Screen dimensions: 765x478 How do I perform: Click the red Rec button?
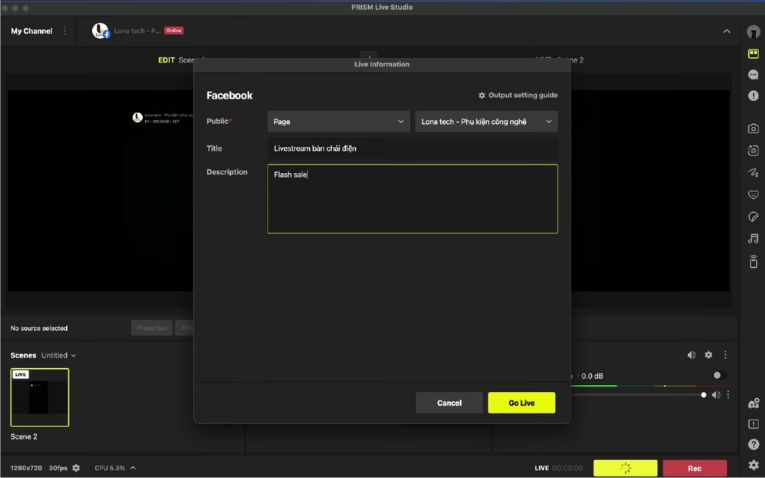click(695, 468)
